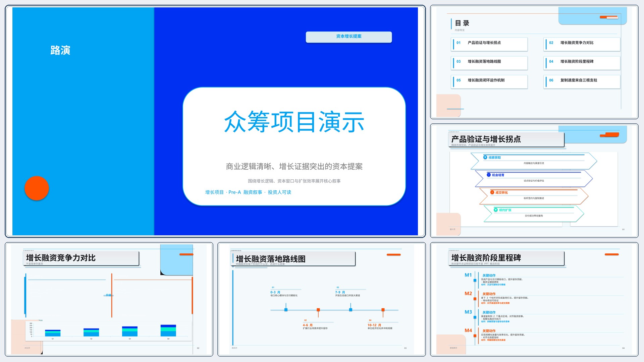Click the M2 milestone label

click(468, 293)
